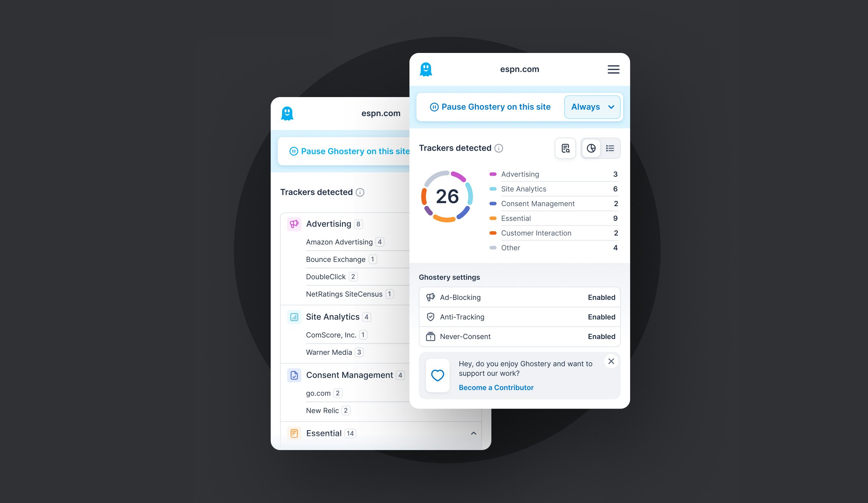Image resolution: width=868 pixels, height=503 pixels.
Task: Toggle Never-Consent enabled setting
Action: coord(601,336)
